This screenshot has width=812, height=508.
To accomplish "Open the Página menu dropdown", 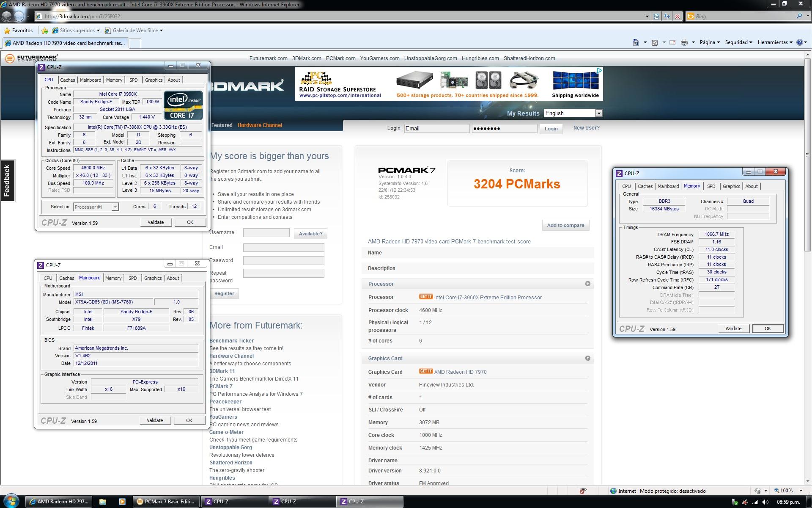I will tap(709, 42).
